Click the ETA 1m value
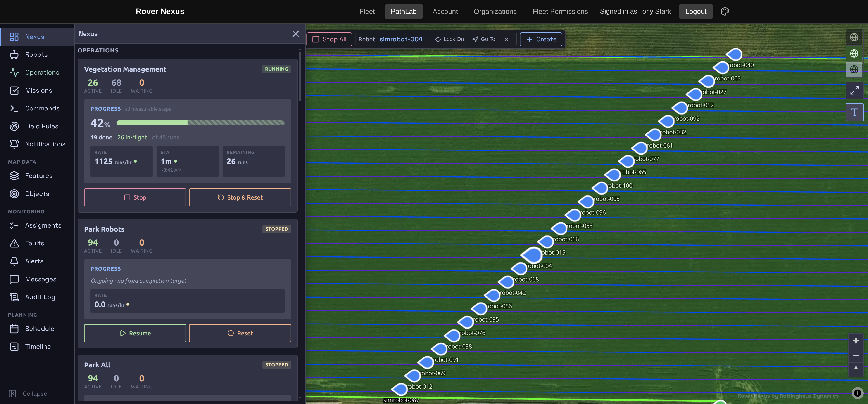This screenshot has height=404, width=868. click(x=166, y=162)
